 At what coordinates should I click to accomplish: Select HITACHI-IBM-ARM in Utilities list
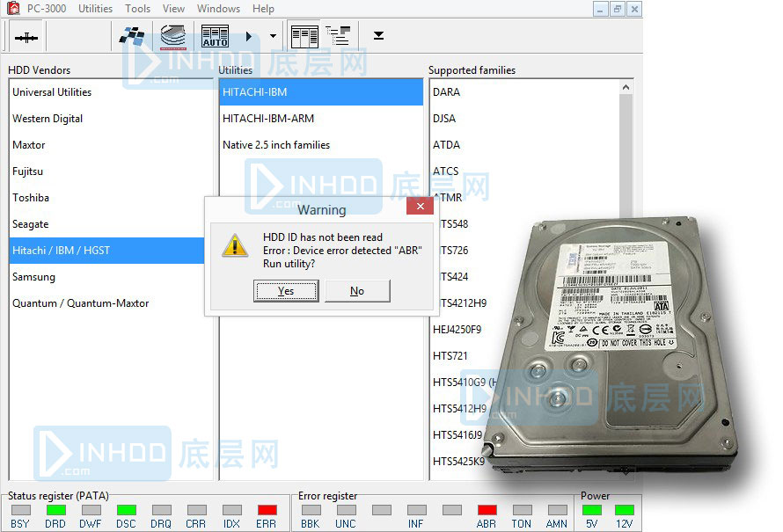(x=268, y=119)
